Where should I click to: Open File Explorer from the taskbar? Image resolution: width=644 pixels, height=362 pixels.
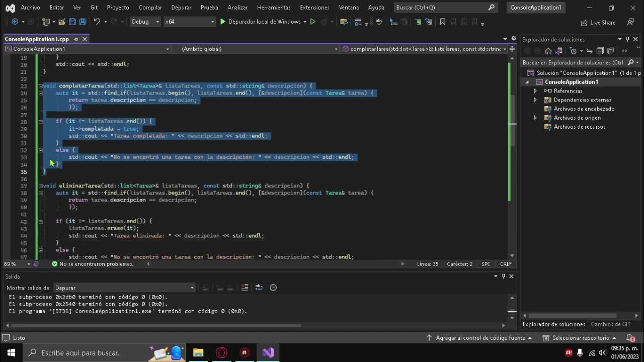click(198, 352)
